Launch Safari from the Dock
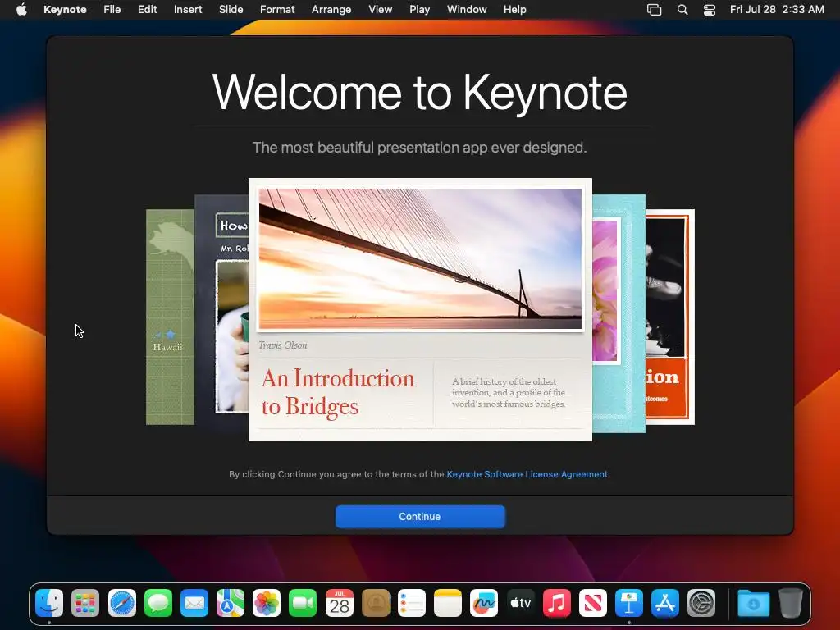This screenshot has height=630, width=840. pyautogui.click(x=122, y=603)
